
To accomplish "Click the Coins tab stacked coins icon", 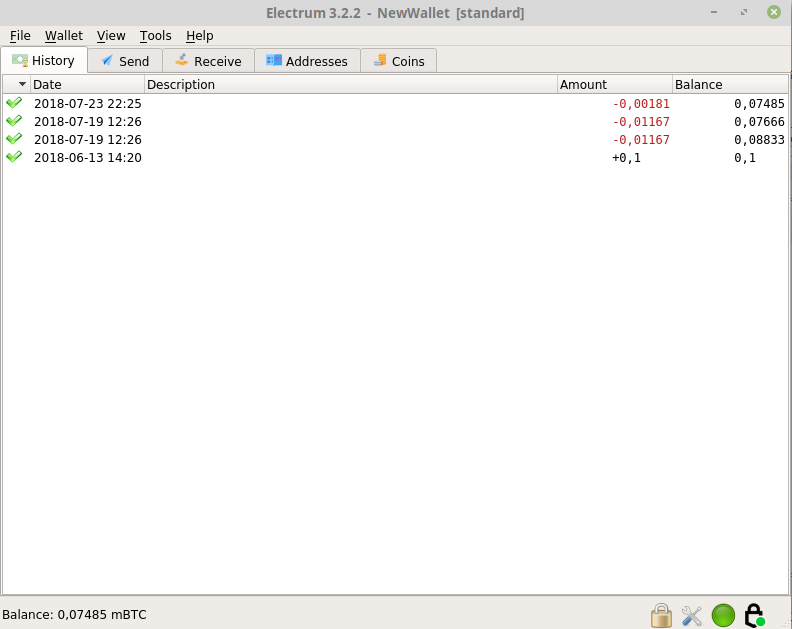I will pyautogui.click(x=380, y=61).
